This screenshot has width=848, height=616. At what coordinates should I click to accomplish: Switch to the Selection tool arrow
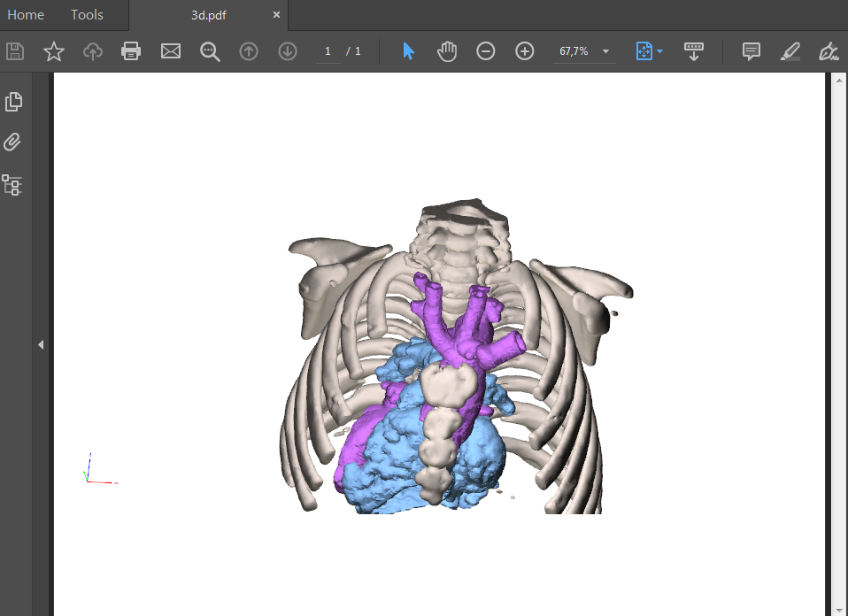pos(408,50)
